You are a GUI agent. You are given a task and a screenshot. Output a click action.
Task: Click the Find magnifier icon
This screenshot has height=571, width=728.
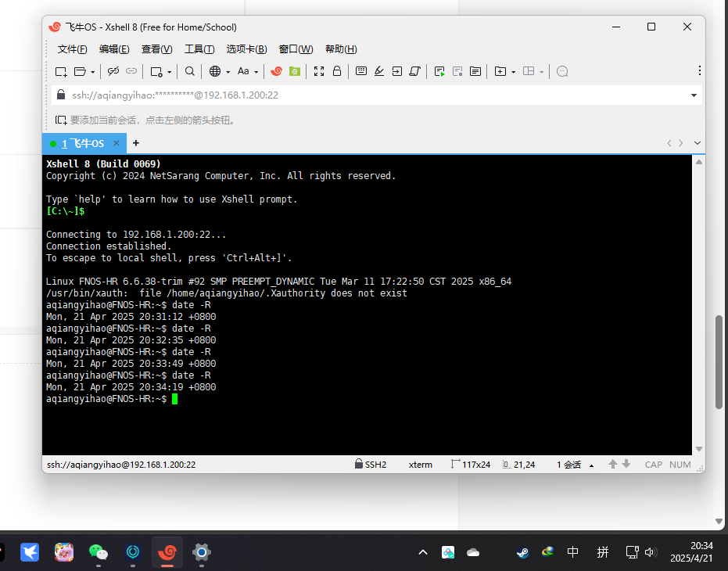pos(189,71)
